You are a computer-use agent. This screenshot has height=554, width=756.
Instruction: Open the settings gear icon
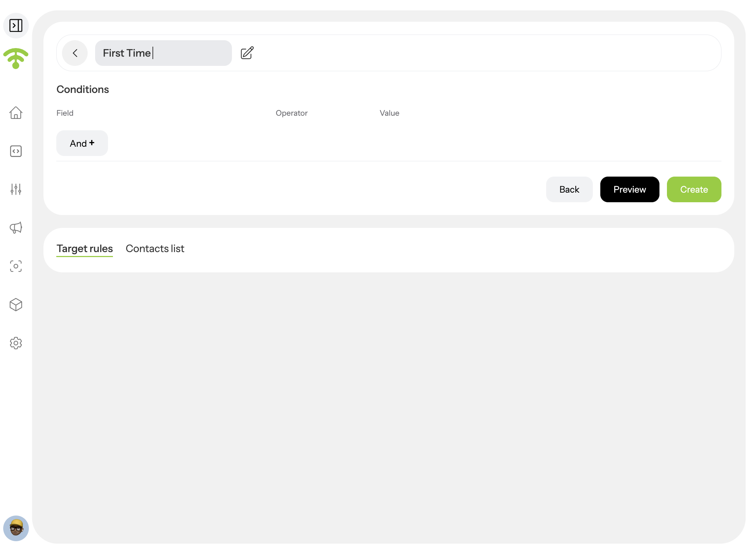point(16,343)
